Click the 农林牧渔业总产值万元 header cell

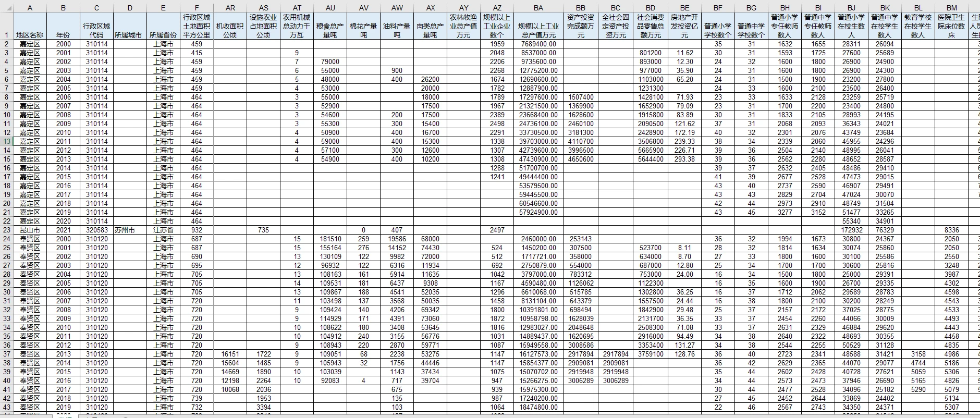click(463, 26)
